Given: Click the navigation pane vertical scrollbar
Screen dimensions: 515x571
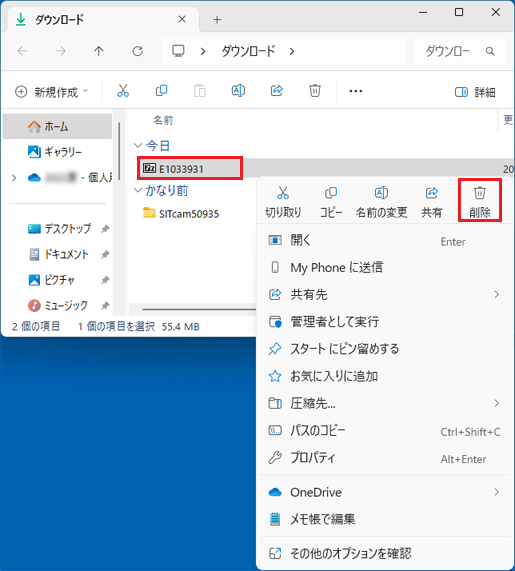Looking at the screenshot, I should click(x=119, y=151).
